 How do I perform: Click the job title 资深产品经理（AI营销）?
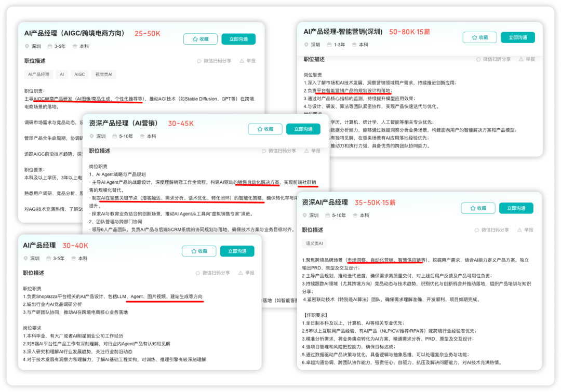point(124,124)
